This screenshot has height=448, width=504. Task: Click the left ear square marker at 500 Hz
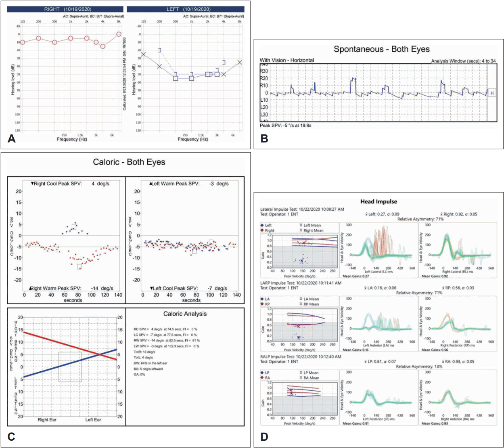tap(176, 78)
